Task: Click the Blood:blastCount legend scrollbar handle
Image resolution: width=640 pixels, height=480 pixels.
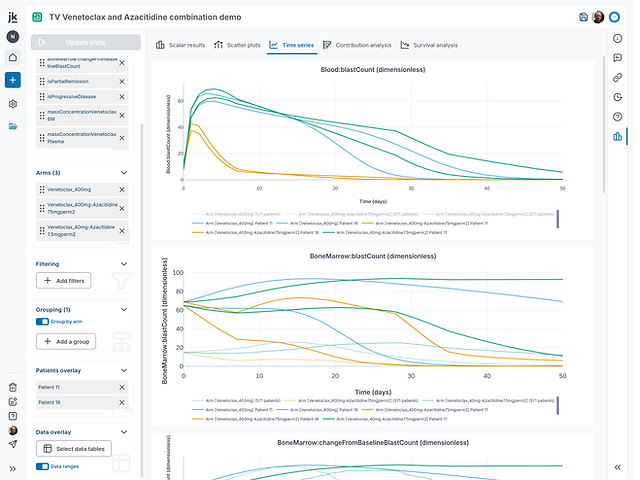Action: pos(558,219)
